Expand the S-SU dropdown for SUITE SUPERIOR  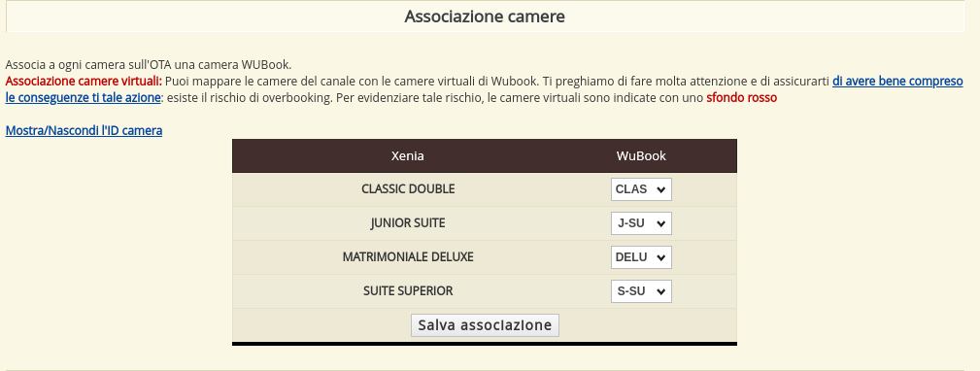click(x=641, y=291)
